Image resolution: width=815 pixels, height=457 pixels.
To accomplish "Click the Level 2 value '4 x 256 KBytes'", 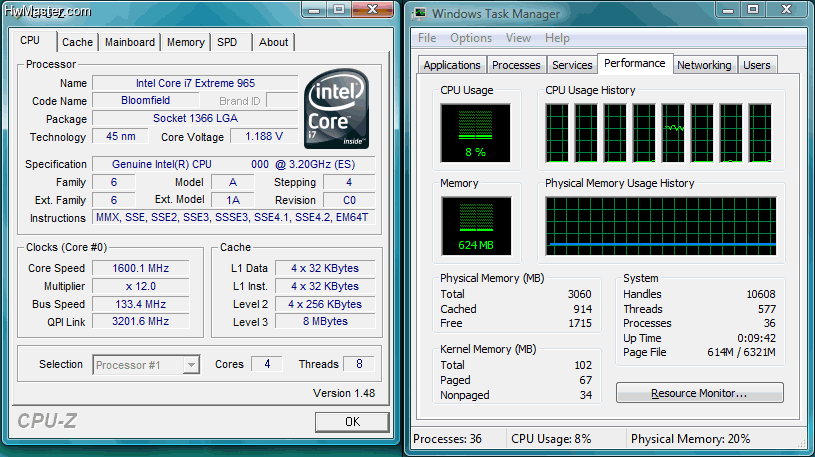I will click(x=325, y=304).
